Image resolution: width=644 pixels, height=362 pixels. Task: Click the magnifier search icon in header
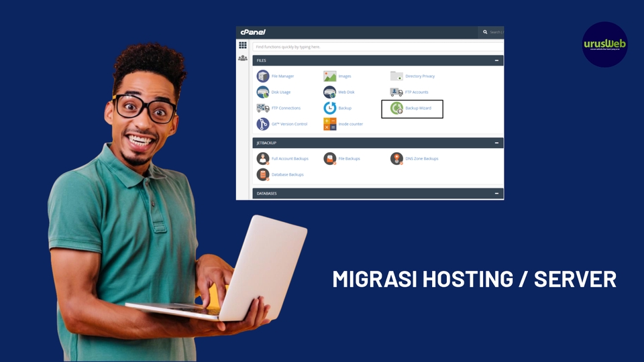(485, 32)
